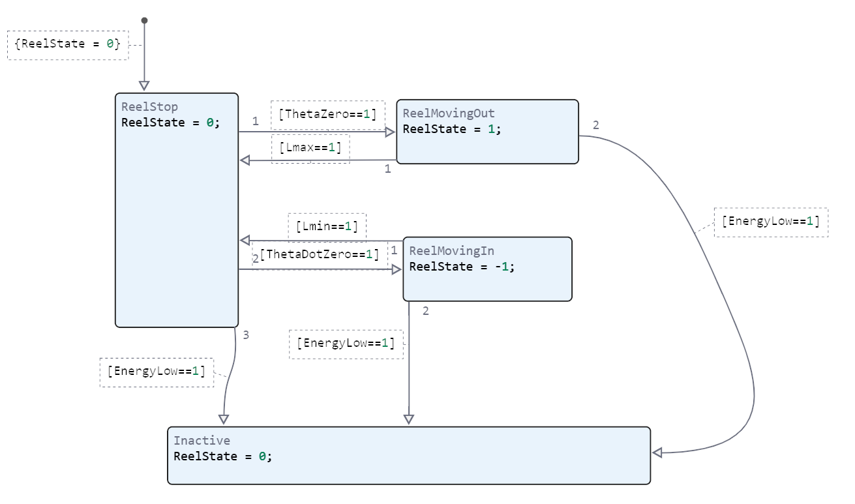Select the [EnergyLow==1] label below ReelMovingIn
This screenshot has height=504, width=855.
tap(346, 344)
